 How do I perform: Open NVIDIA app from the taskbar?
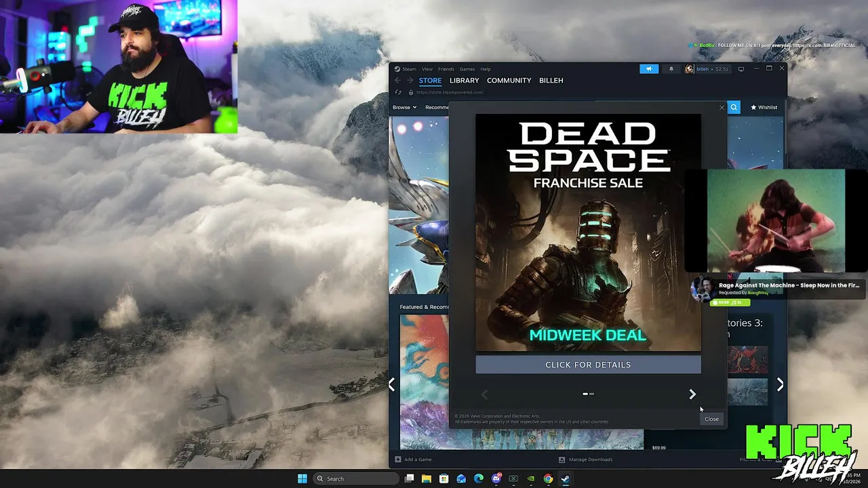tap(531, 479)
